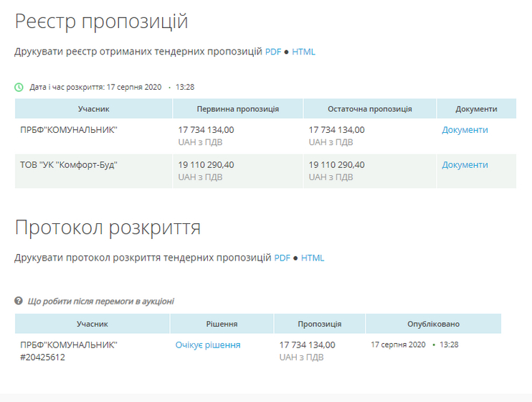
Task: Open Документи for ПРБФ "КОМУНАЛЬНИК"
Action: tap(465, 130)
